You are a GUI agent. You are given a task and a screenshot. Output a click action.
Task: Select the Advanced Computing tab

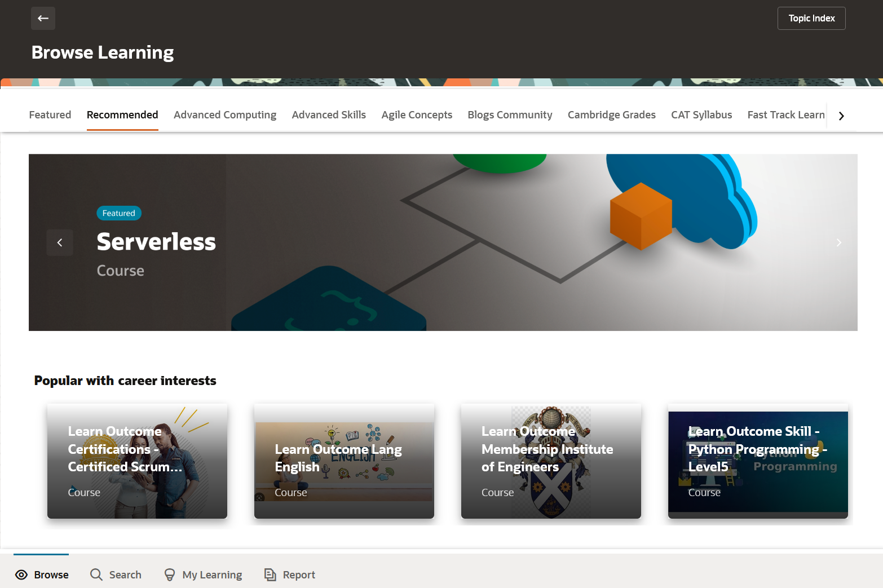(x=225, y=115)
